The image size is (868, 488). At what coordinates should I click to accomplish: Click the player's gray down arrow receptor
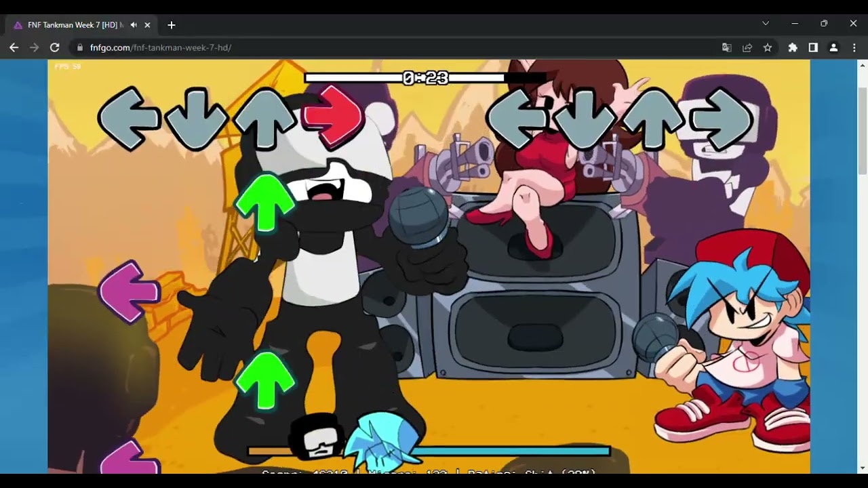click(585, 119)
